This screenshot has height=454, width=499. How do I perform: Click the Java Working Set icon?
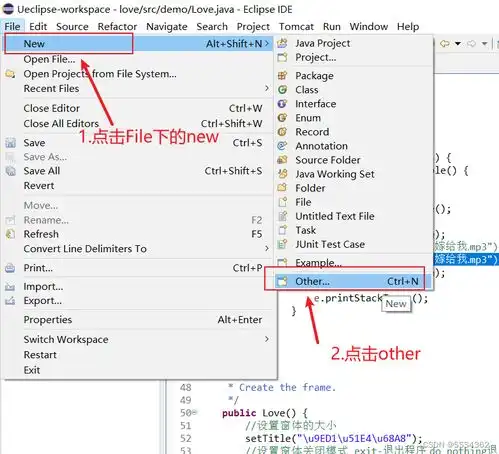[x=282, y=174]
